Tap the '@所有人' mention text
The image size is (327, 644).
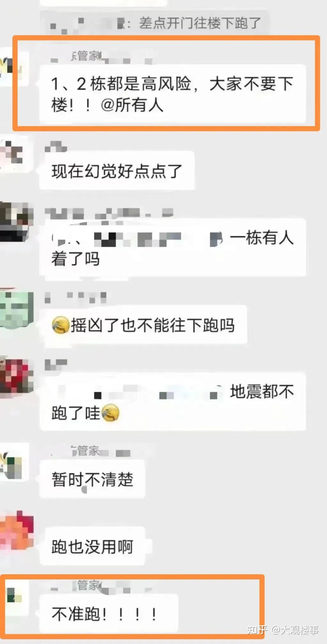tap(132, 105)
